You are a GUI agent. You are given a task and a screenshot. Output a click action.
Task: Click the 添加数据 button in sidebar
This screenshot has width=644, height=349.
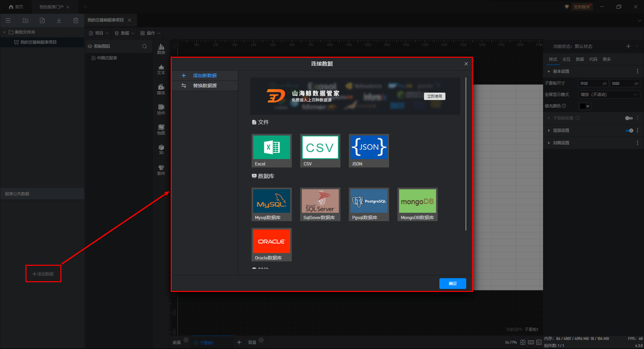43,274
